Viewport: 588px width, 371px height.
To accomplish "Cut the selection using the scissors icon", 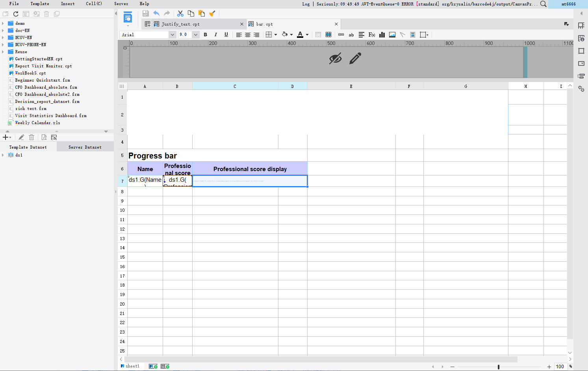I will (x=180, y=13).
